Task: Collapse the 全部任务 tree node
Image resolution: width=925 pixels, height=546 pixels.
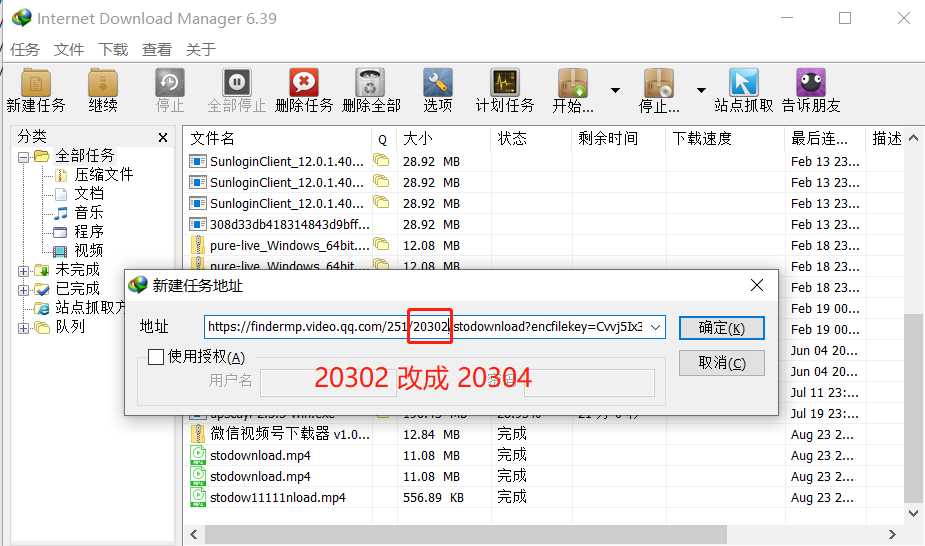Action: (23, 157)
